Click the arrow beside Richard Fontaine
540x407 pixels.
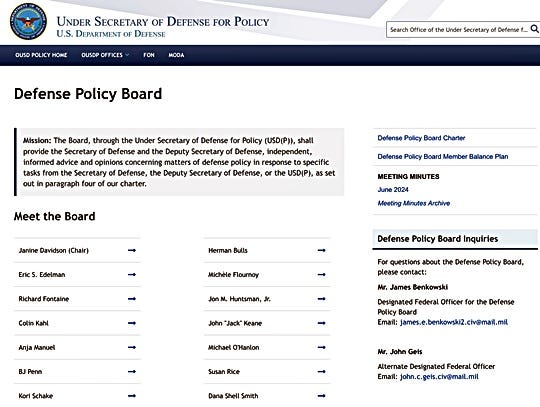coord(132,299)
